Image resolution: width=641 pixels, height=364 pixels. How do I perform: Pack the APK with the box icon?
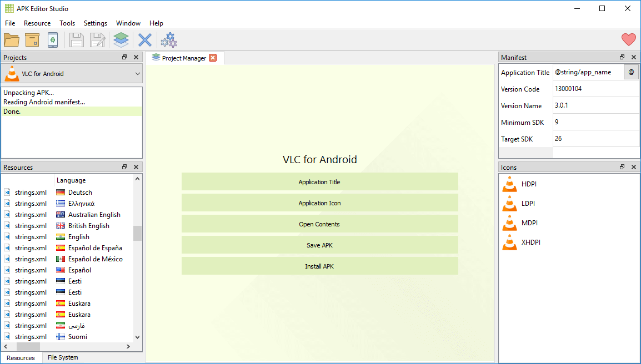click(x=32, y=39)
